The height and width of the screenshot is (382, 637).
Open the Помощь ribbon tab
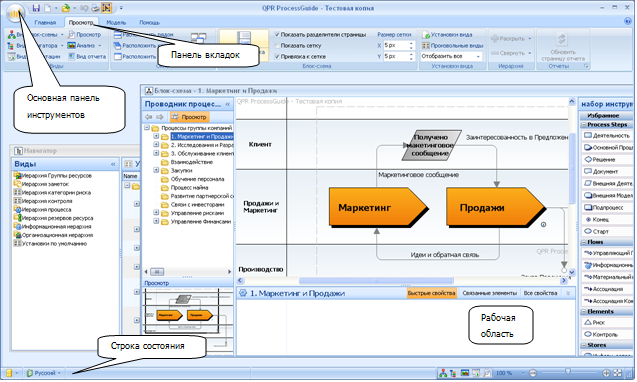pos(150,23)
